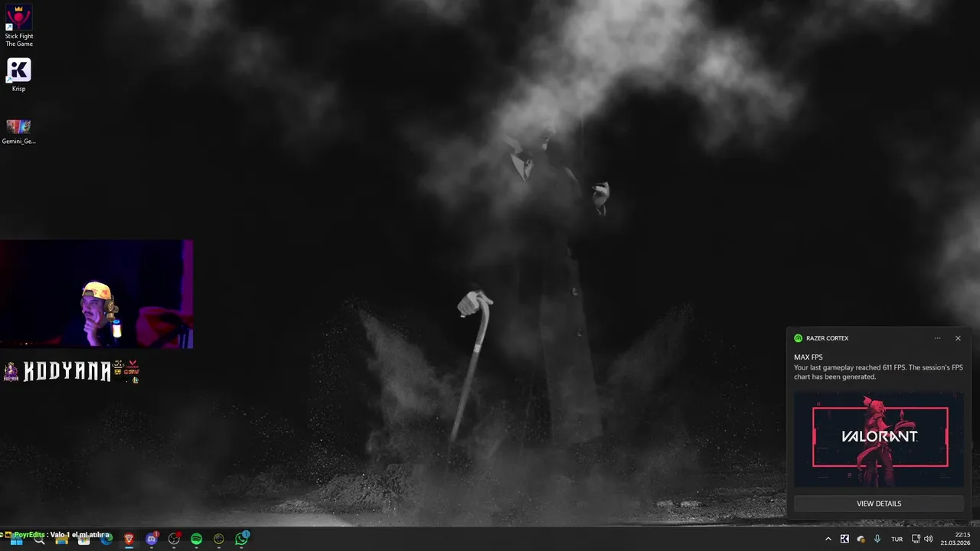Open WhatsApp from the taskbar
The height and width of the screenshot is (551, 980).
tap(242, 540)
